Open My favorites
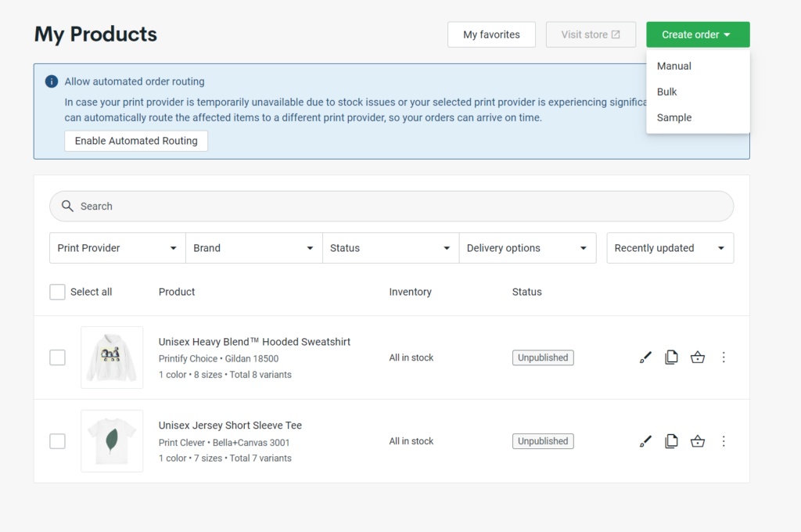Image resolution: width=801 pixels, height=532 pixels. (x=491, y=34)
